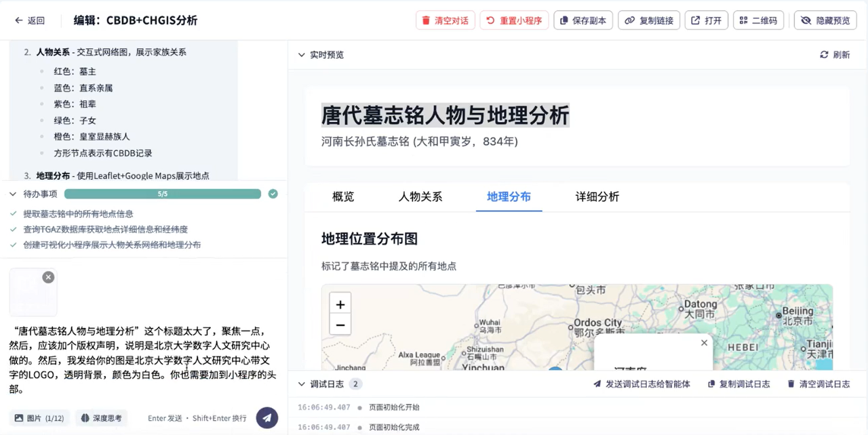
Task: Collapse the 实时预览 section chevron
Action: click(301, 55)
